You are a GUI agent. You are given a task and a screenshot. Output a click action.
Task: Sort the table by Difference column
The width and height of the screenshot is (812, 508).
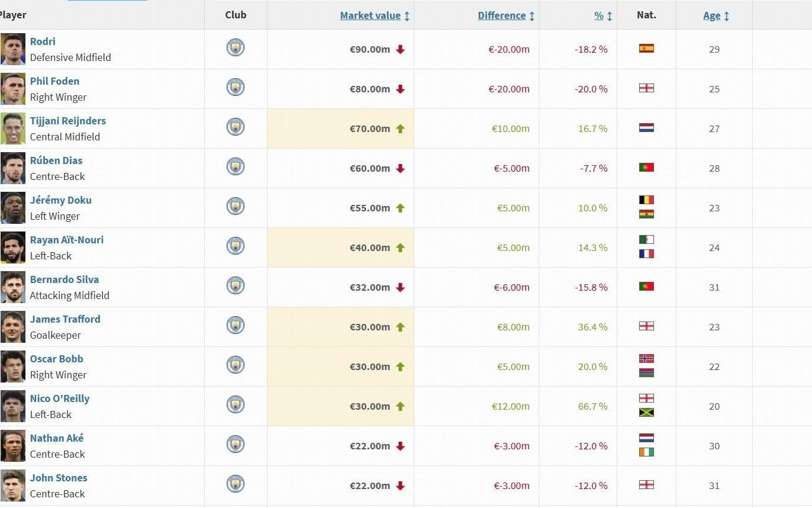coord(502,16)
